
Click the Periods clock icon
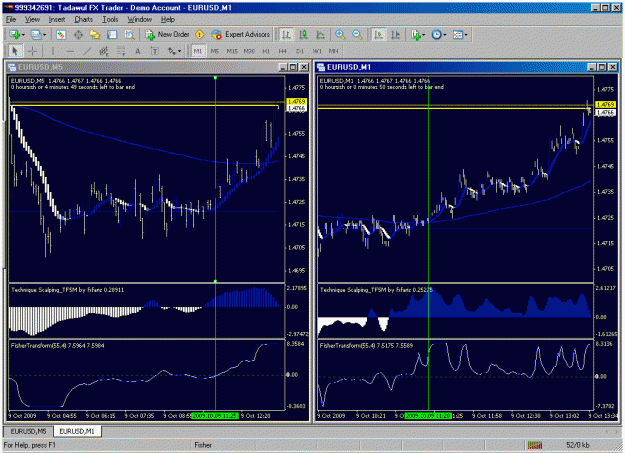436,35
